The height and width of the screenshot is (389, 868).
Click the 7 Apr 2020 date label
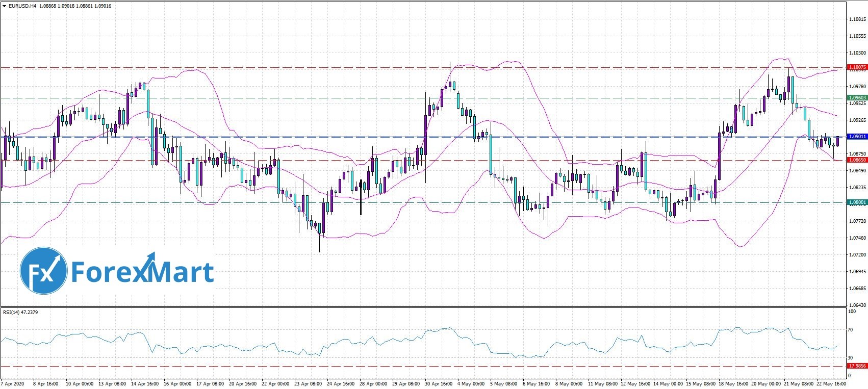[12, 383]
